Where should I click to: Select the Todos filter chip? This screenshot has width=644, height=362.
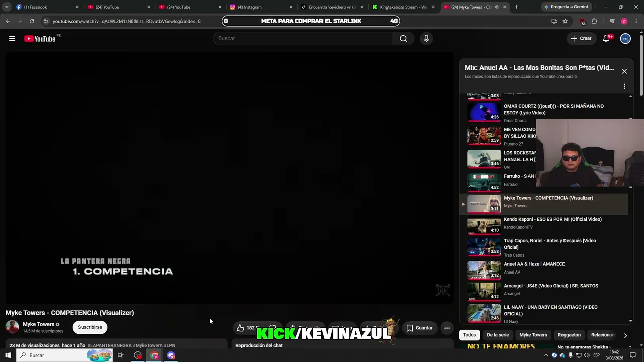pos(469,335)
